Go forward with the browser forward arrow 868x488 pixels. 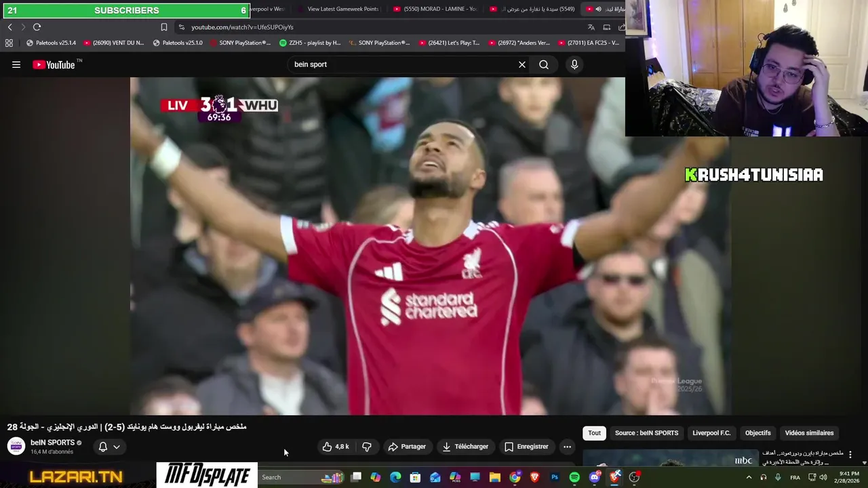pos(23,27)
